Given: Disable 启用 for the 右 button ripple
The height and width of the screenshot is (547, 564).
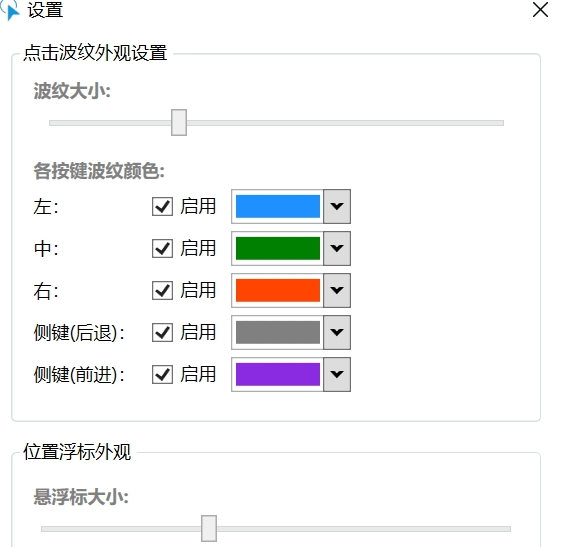Looking at the screenshot, I should click(x=162, y=291).
